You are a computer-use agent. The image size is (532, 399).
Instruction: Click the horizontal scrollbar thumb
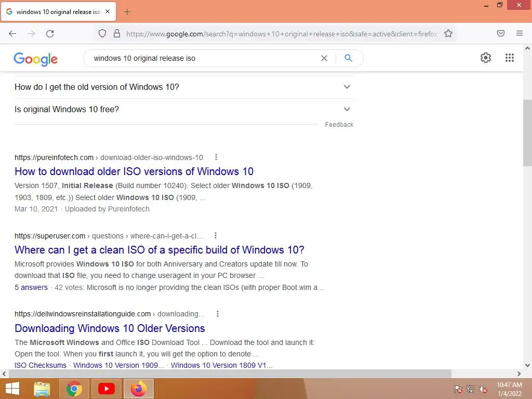(230, 374)
